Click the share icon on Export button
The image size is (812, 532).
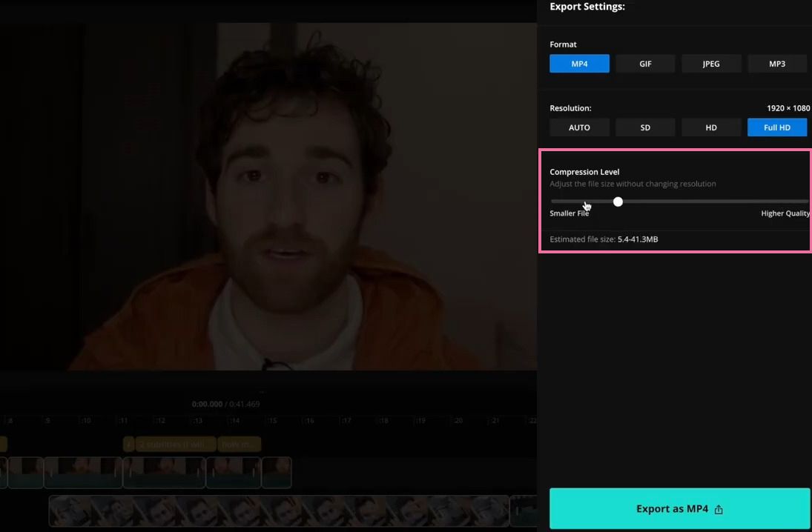click(x=719, y=509)
